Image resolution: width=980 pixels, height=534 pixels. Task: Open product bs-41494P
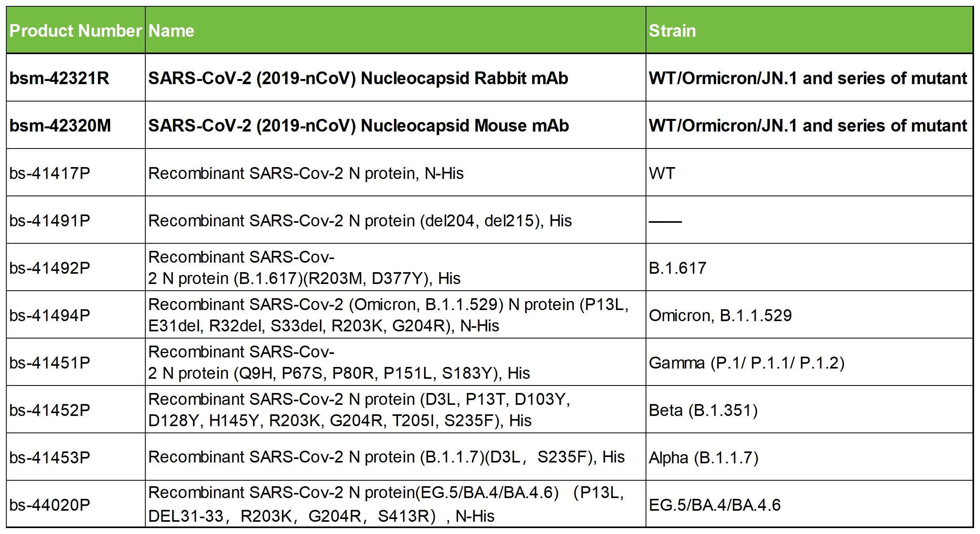(x=50, y=315)
